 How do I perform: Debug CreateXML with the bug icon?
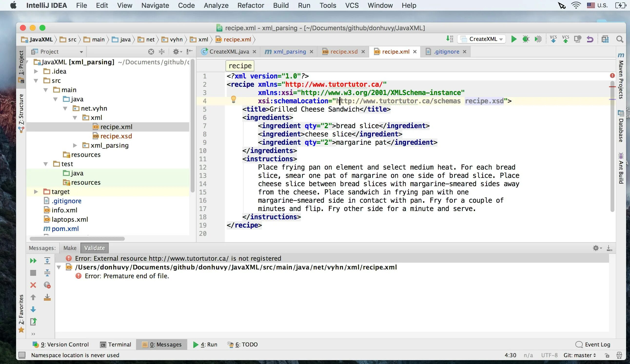pyautogui.click(x=526, y=39)
